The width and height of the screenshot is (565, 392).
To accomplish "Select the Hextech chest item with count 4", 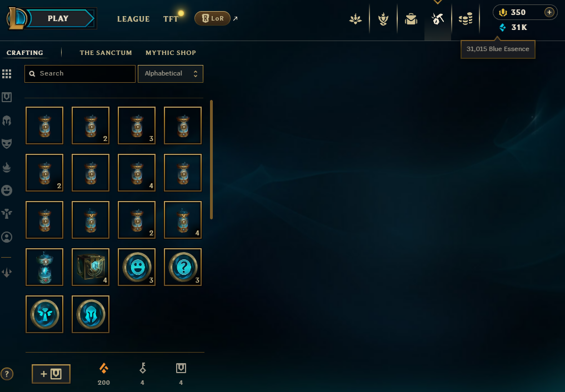I will [x=91, y=267].
